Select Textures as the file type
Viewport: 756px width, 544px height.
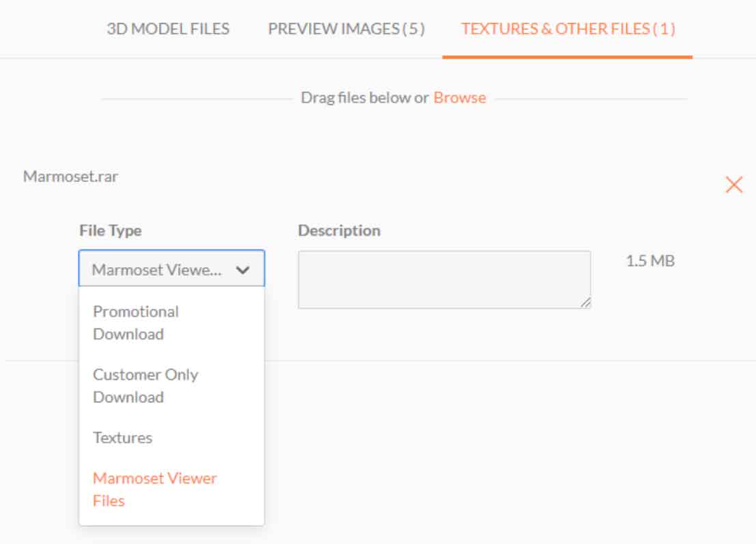[123, 438]
